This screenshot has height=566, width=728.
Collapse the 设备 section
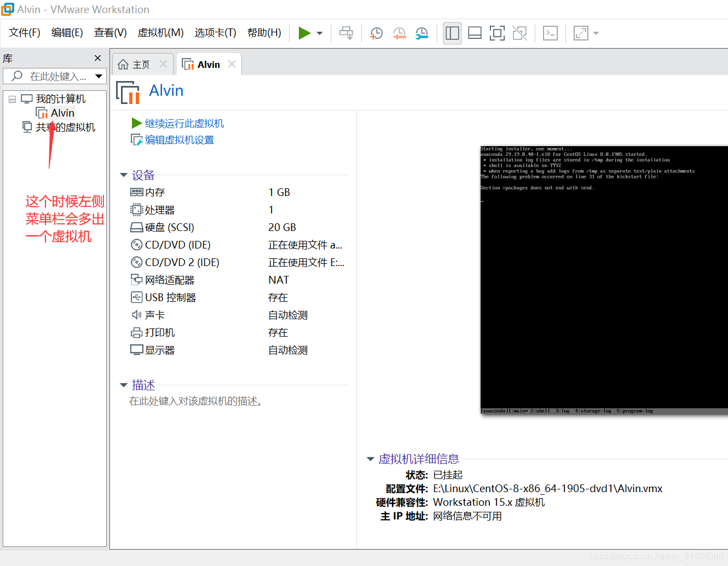pyautogui.click(x=123, y=175)
